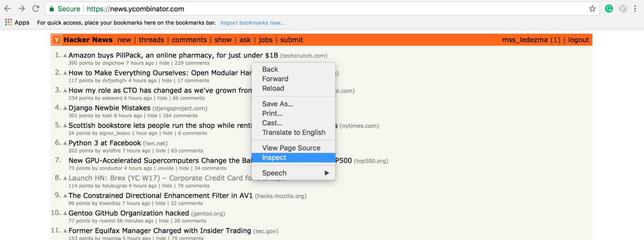
Task: Reload the page with the refresh icon
Action: [x=36, y=8]
